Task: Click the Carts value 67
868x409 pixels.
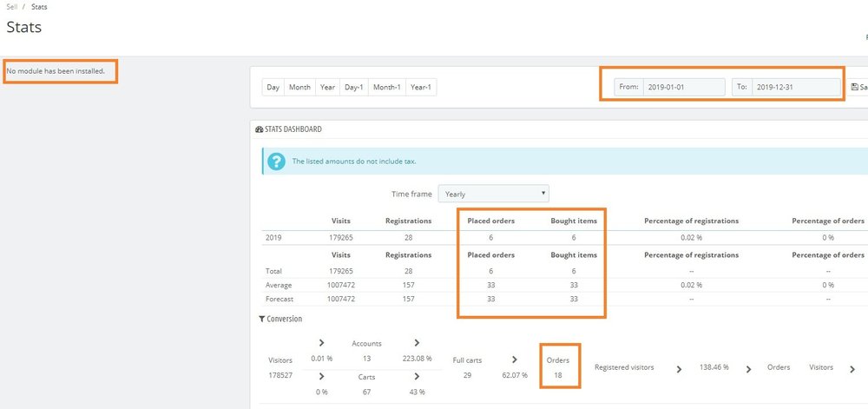Action: (366, 392)
